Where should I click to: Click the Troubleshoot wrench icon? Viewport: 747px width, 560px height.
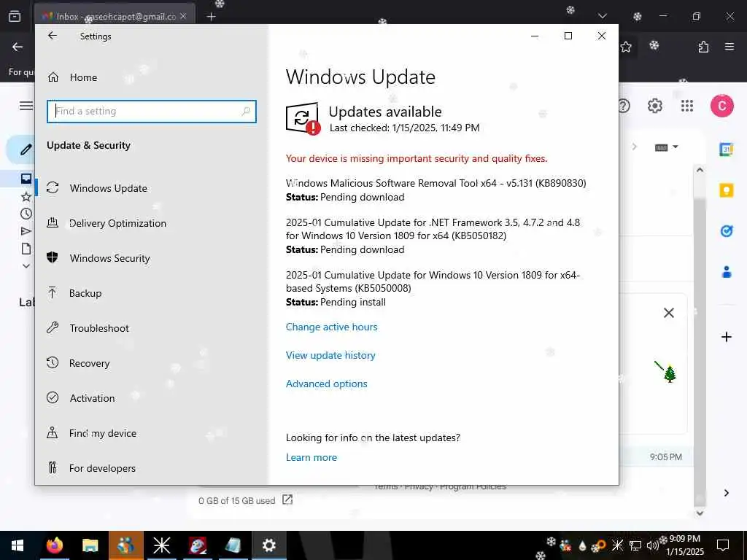pos(53,327)
